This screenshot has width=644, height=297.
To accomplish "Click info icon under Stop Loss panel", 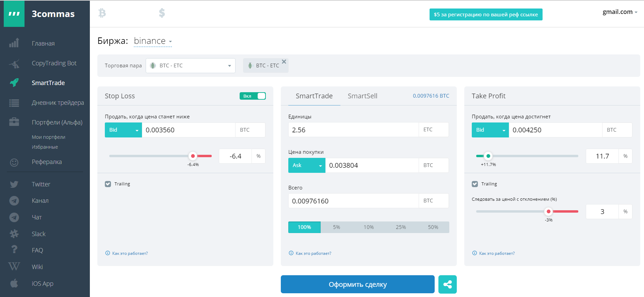I will (108, 253).
